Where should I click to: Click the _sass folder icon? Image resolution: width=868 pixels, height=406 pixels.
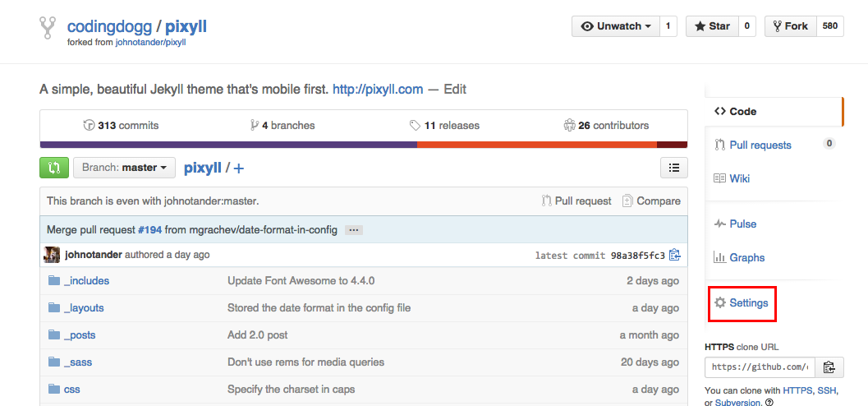pos(53,362)
